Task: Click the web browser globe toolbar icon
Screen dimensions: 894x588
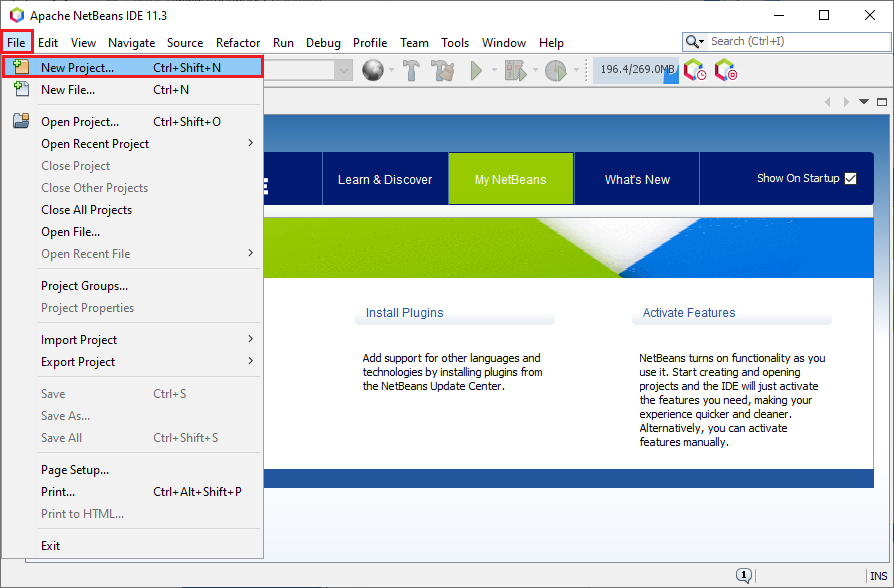Action: pyautogui.click(x=373, y=70)
